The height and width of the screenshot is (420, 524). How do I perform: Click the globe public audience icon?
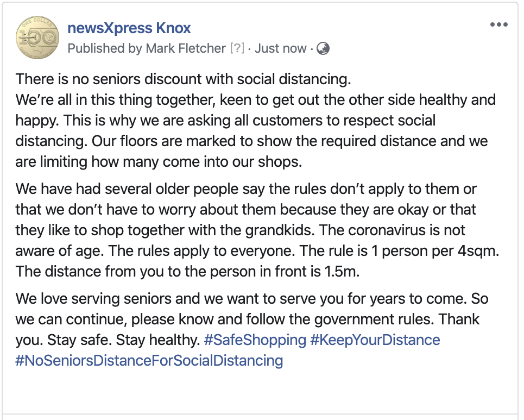pyautogui.click(x=323, y=48)
